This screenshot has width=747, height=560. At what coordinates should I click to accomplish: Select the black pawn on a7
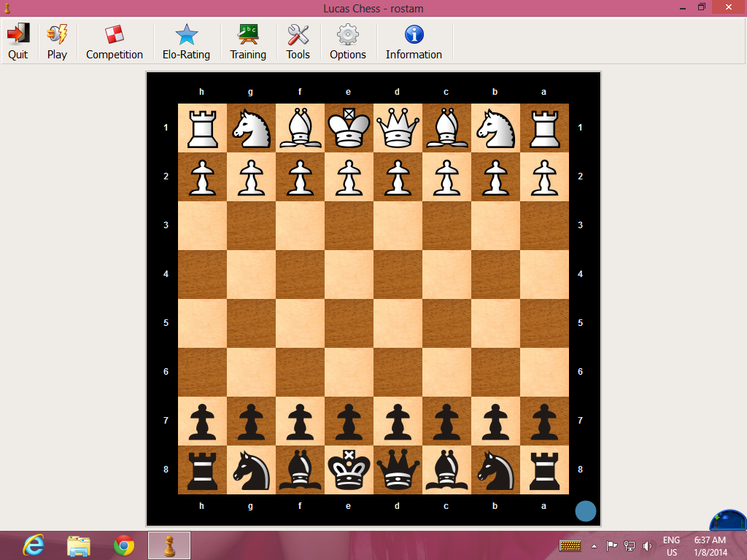(544, 421)
